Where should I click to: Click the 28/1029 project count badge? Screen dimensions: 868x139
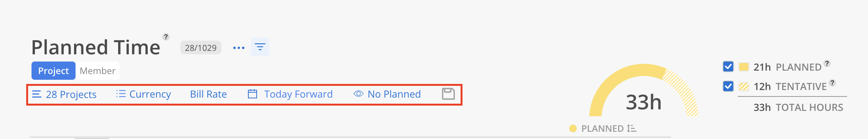[x=200, y=48]
